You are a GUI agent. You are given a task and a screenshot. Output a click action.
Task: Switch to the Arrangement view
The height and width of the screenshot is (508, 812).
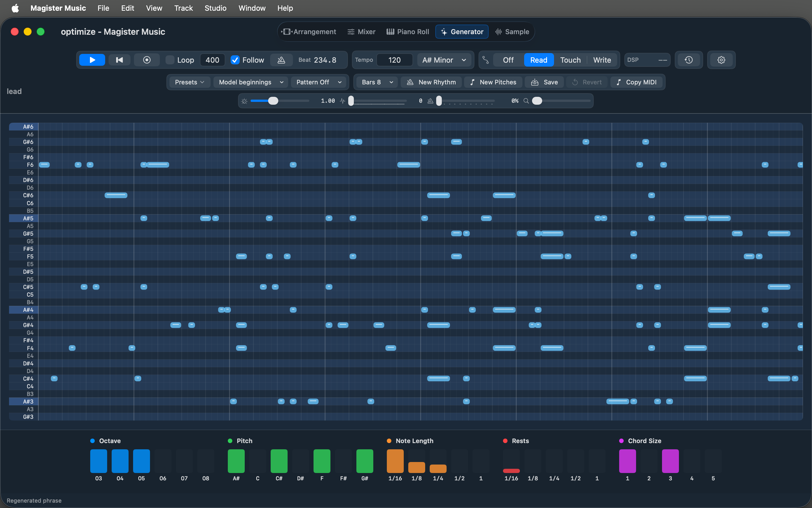point(309,32)
